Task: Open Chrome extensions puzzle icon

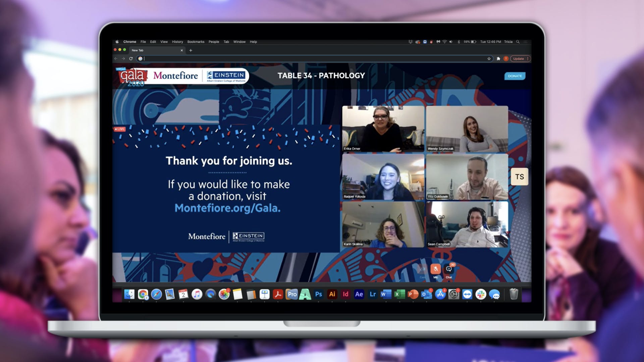Action: pyautogui.click(x=498, y=59)
